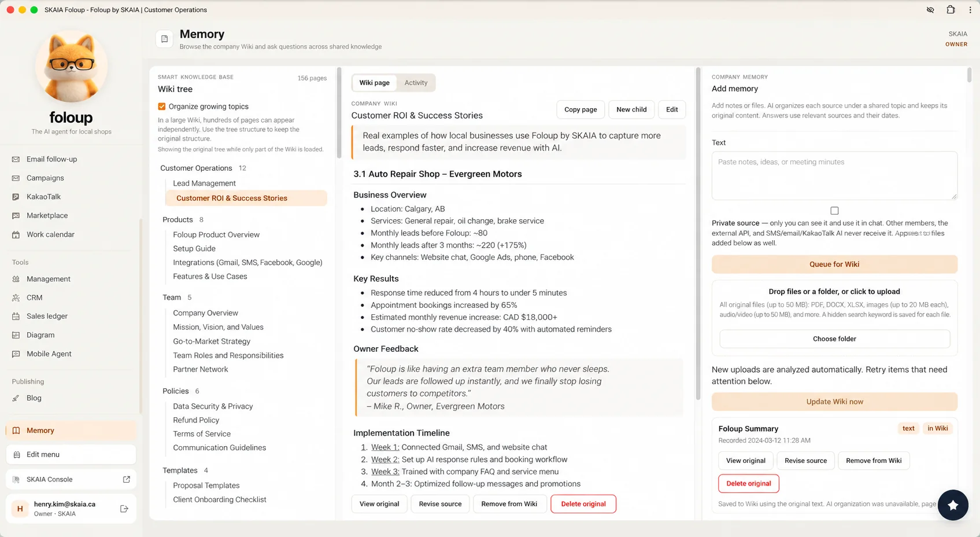Click the wiki tree panel scrollbar

click(339, 113)
